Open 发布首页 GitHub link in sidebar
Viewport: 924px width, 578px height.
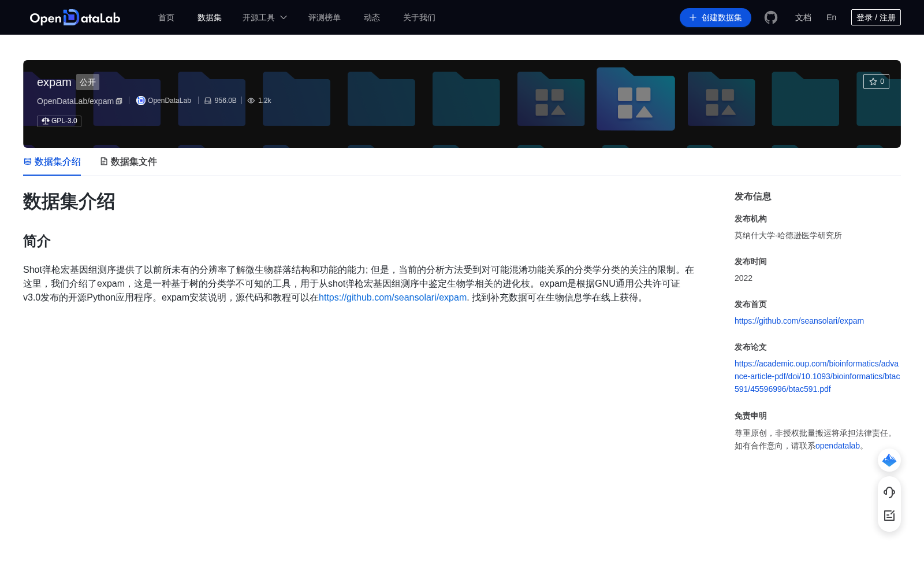coord(799,321)
